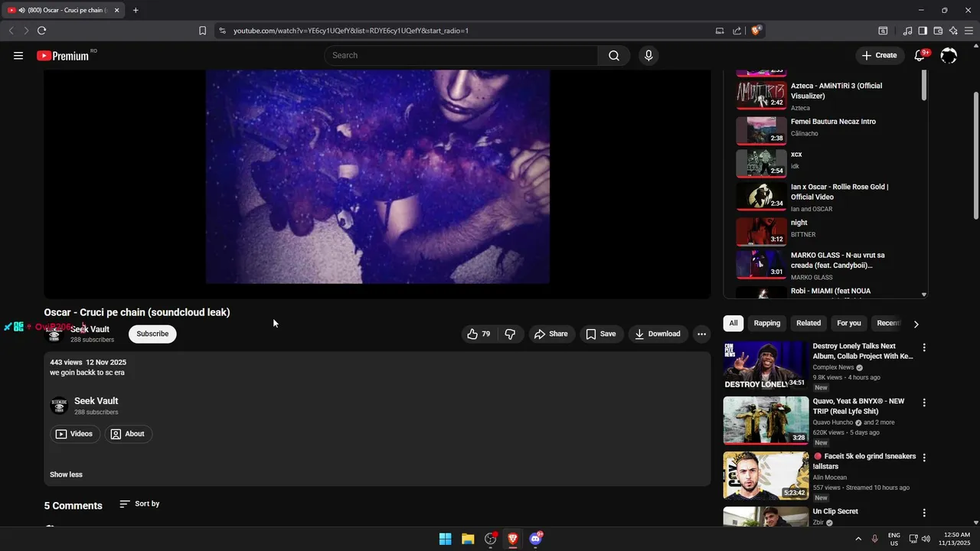This screenshot has width=980, height=551.
Task: Open options for Destroy Lonely video
Action: pyautogui.click(x=924, y=347)
